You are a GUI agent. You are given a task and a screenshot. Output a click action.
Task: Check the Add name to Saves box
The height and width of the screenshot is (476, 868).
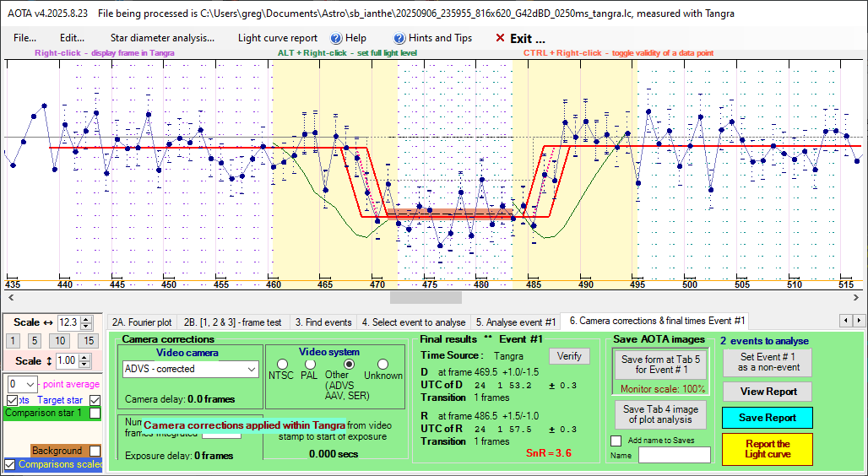pyautogui.click(x=616, y=441)
